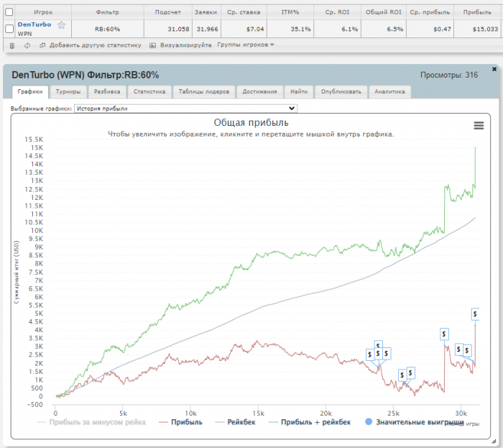503x448 pixels.
Task: Open the История прибыли graph selector
Action: point(185,109)
